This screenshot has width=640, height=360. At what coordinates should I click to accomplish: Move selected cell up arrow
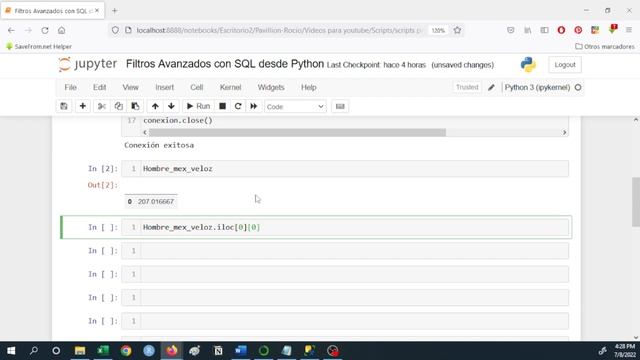[155, 107]
